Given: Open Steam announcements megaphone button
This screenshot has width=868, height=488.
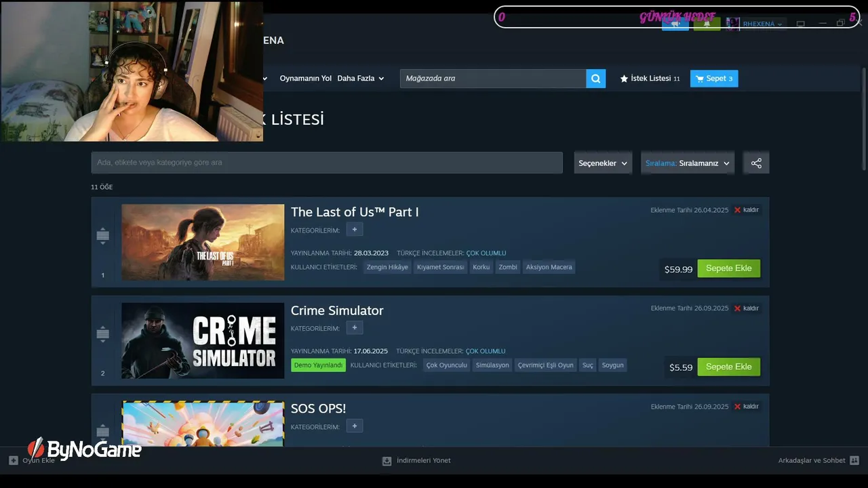Looking at the screenshot, I should (x=675, y=24).
